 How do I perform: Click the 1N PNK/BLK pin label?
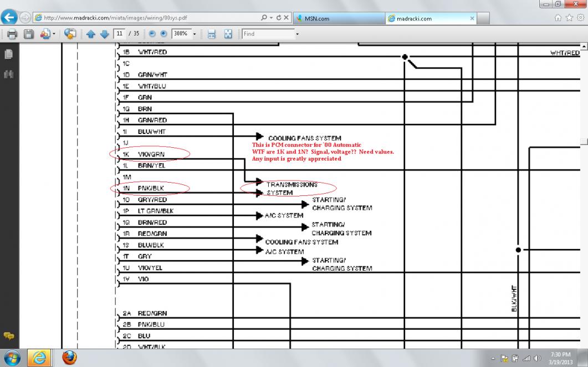[x=143, y=188]
